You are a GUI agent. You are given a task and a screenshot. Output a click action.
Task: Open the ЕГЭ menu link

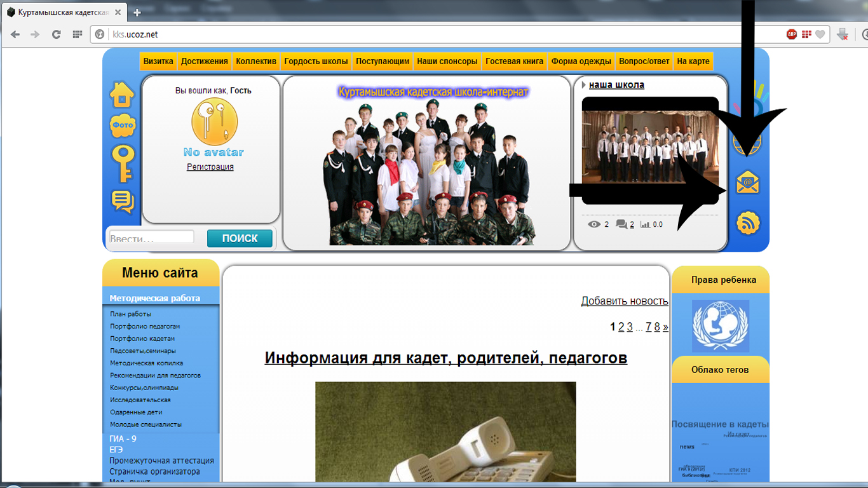116,450
